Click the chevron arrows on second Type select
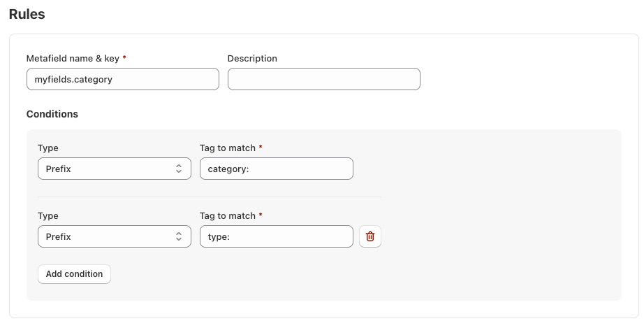Screen dimensions: 644x328 click(x=179, y=236)
